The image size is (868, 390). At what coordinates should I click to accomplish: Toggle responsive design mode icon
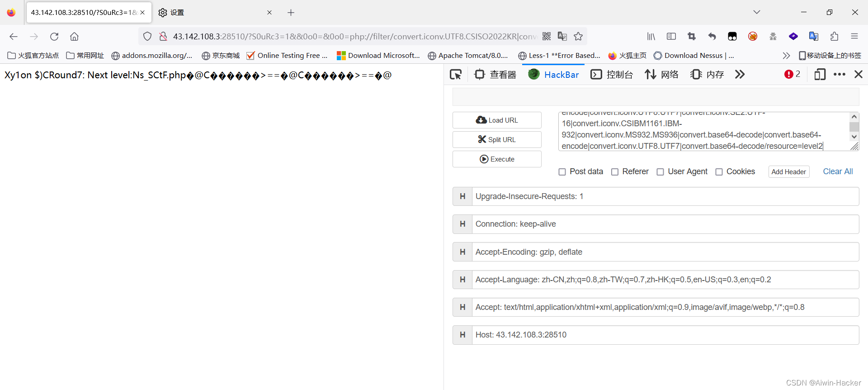point(820,75)
